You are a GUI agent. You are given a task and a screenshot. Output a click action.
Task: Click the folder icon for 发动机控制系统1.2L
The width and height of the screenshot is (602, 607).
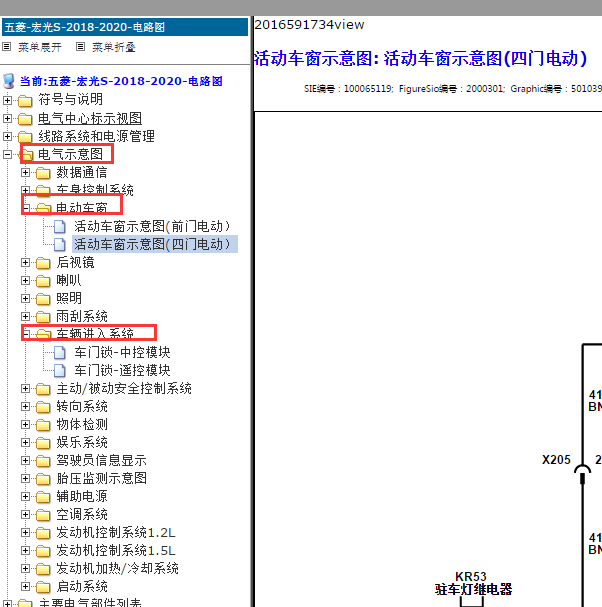point(43,533)
